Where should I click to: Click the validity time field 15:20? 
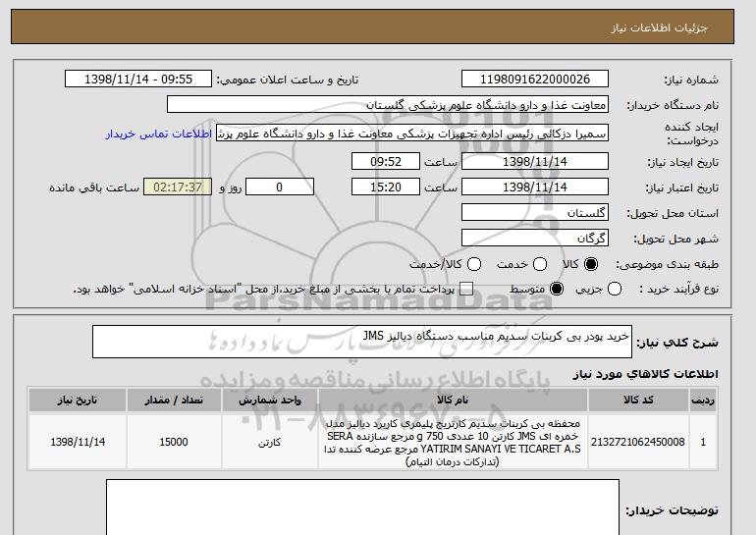pos(386,187)
